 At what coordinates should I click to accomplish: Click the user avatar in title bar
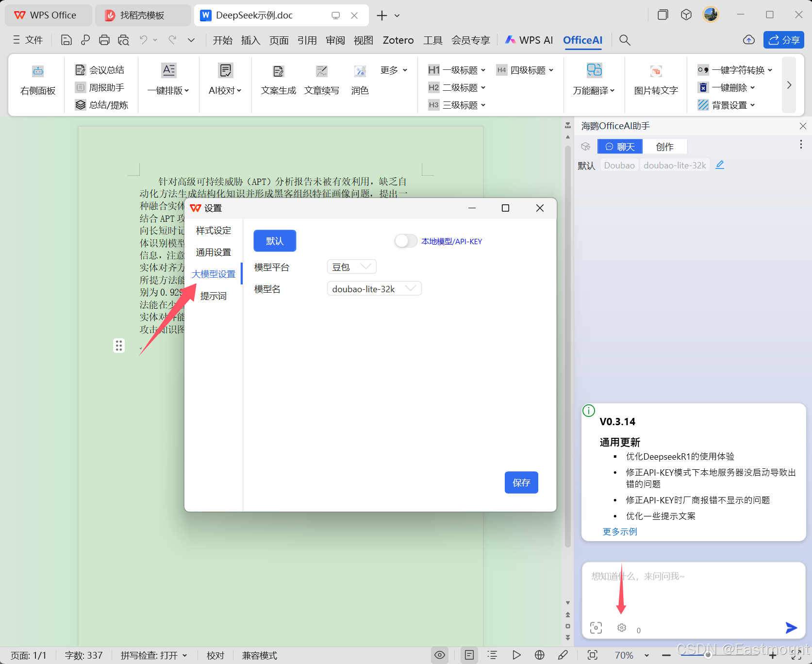[711, 15]
